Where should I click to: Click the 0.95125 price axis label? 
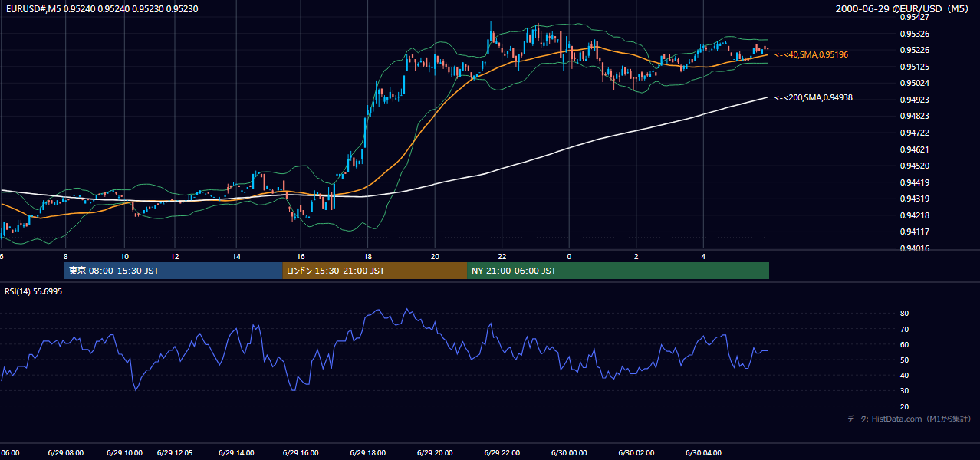[x=915, y=67]
